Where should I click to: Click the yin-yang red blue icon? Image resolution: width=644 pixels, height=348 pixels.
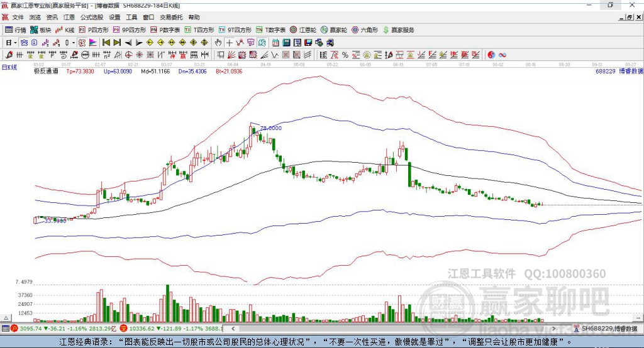pos(491,55)
